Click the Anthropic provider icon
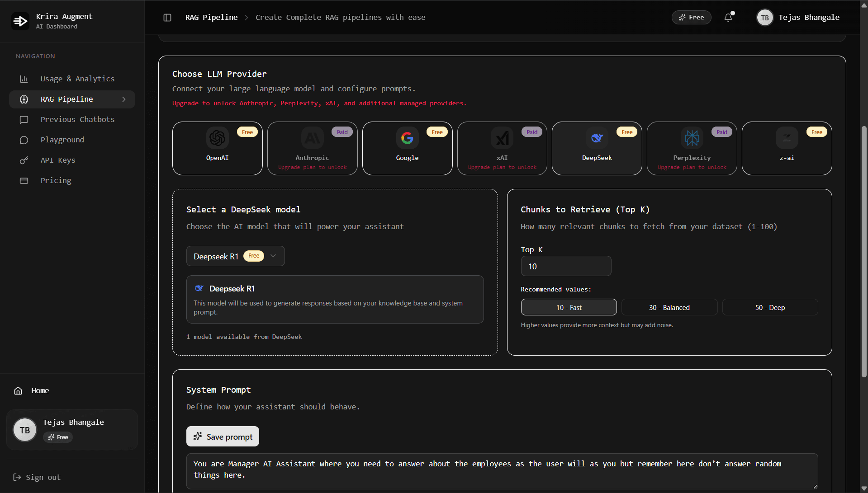 coord(312,138)
